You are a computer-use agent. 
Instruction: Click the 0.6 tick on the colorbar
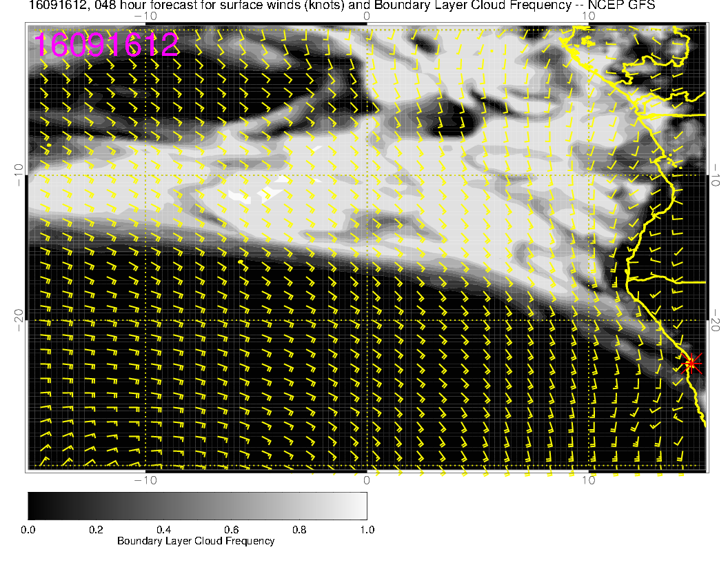coord(231,529)
